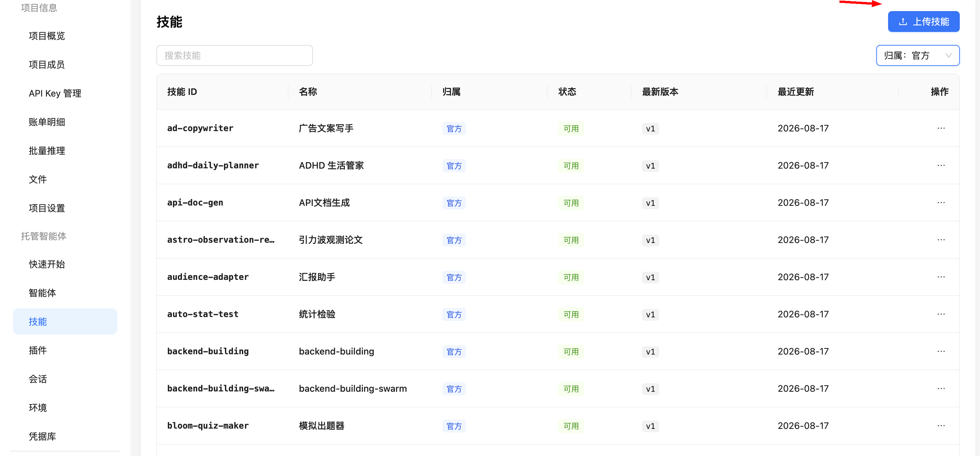
Task: Click the 最新版本 column header
Action: click(660, 92)
